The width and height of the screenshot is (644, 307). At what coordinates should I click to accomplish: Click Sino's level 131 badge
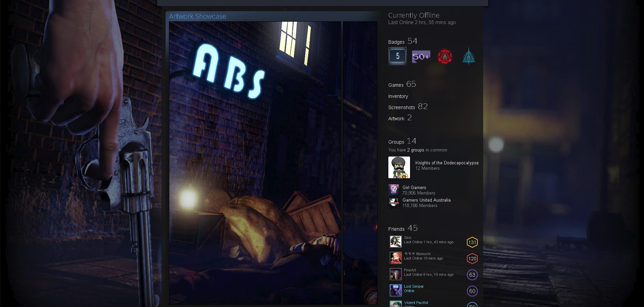pos(472,242)
